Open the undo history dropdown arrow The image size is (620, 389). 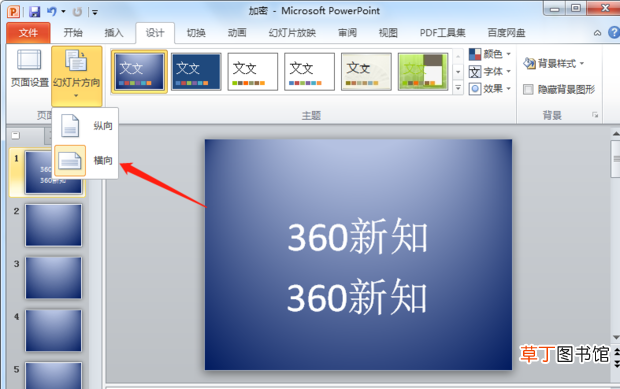coord(63,11)
